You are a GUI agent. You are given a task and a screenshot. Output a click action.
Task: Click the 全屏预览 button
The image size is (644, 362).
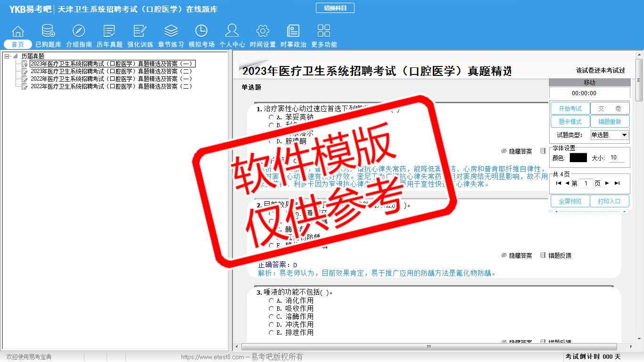570,201
